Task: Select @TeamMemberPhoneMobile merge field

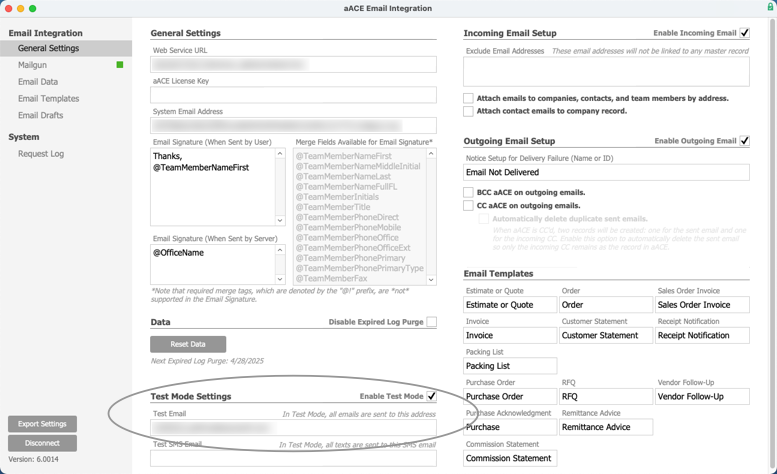Action: [348, 227]
